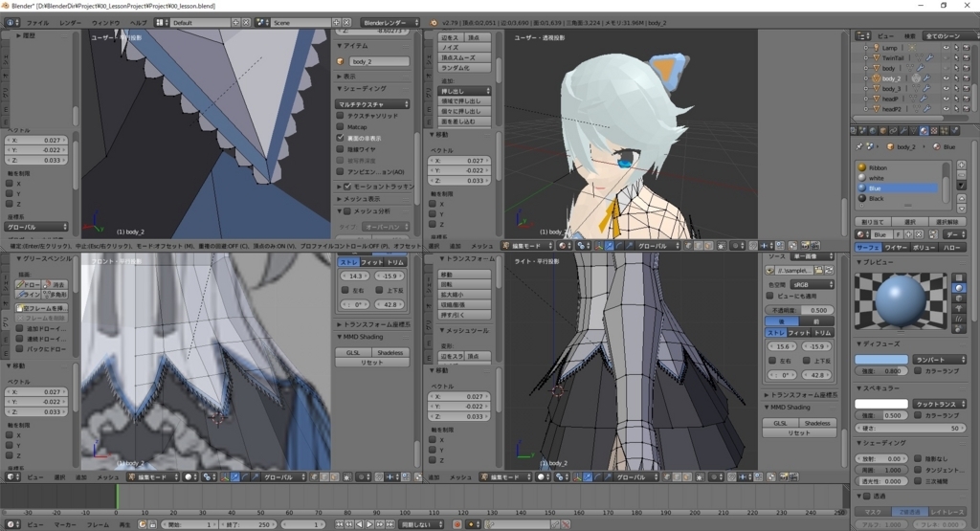Toggle fake user F button for Blue material
980x531 pixels.
click(x=899, y=234)
